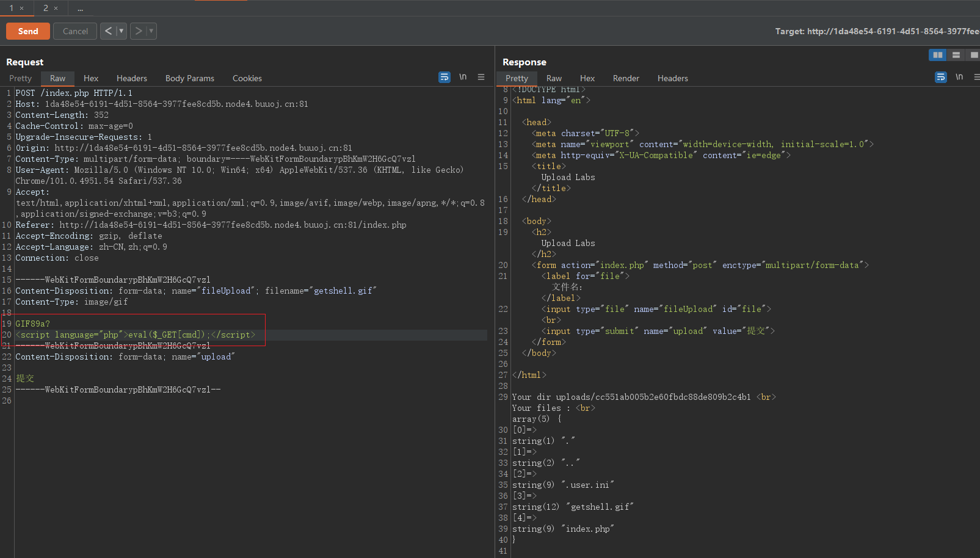Image resolution: width=980 pixels, height=558 pixels.
Task: Select Response Raw view tab
Action: point(554,78)
